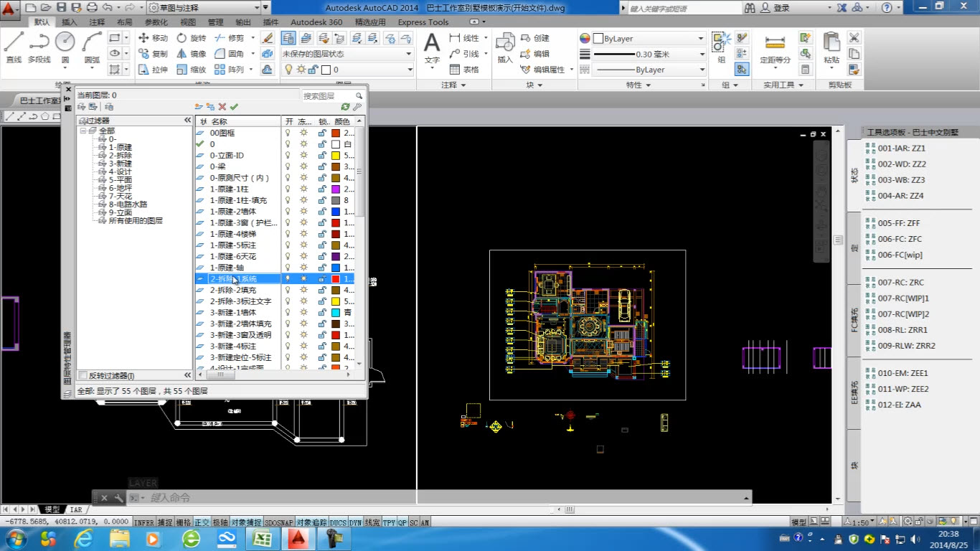
Task: Toggle light bulb visibility for 0-梁 layer
Action: (288, 166)
